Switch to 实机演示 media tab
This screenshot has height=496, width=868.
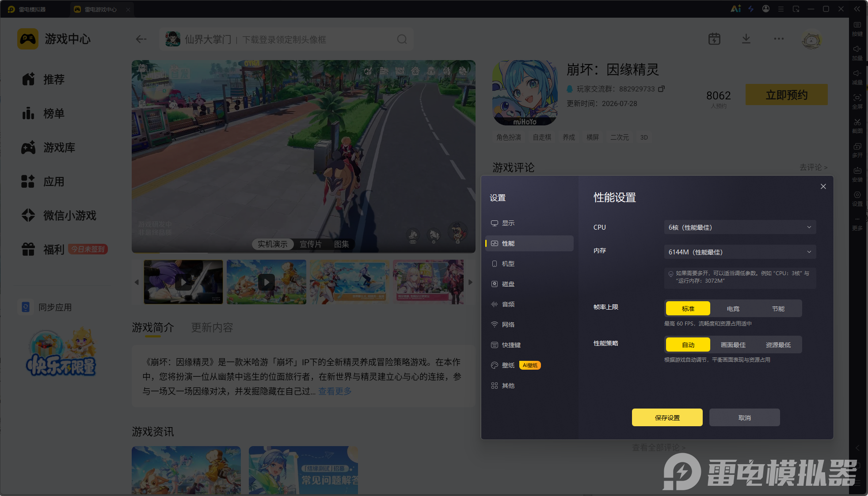point(273,244)
